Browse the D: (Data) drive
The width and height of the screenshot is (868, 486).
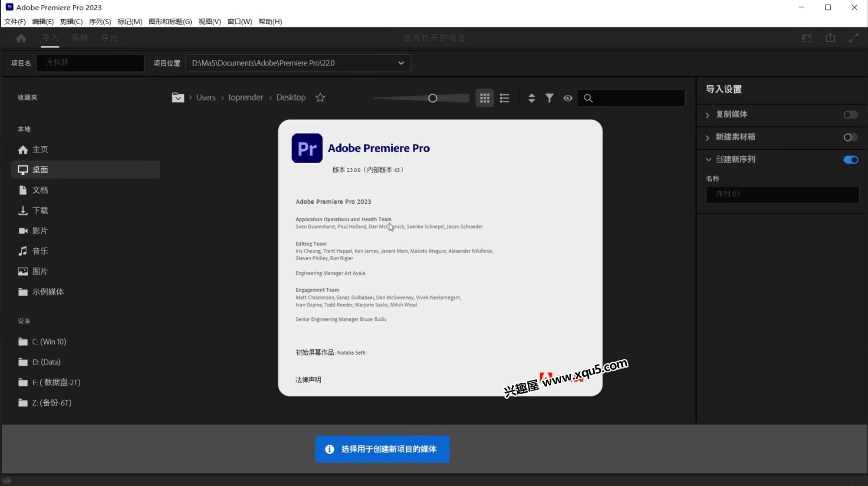coord(85,362)
